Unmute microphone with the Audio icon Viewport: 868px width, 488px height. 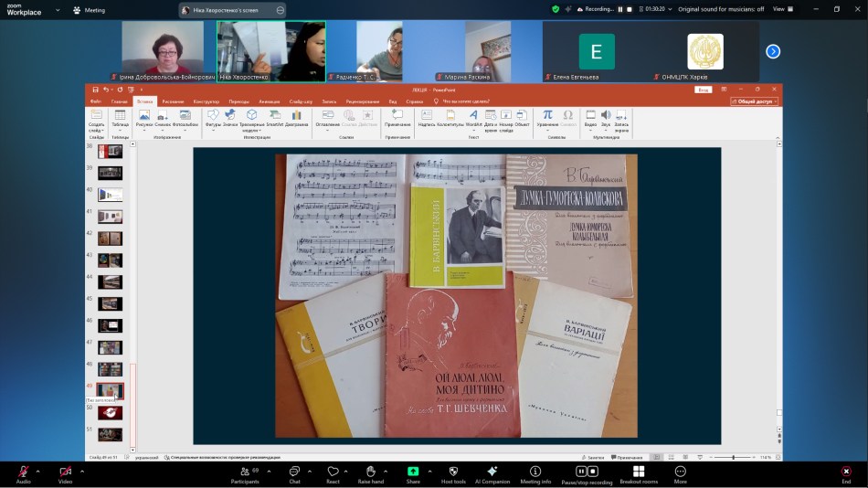(x=23, y=472)
